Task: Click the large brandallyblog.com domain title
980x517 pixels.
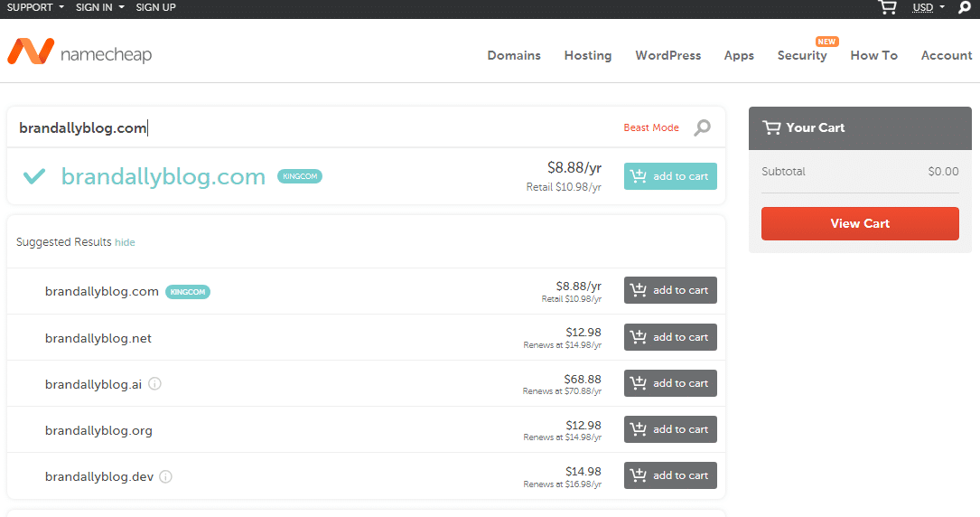Action: (163, 177)
